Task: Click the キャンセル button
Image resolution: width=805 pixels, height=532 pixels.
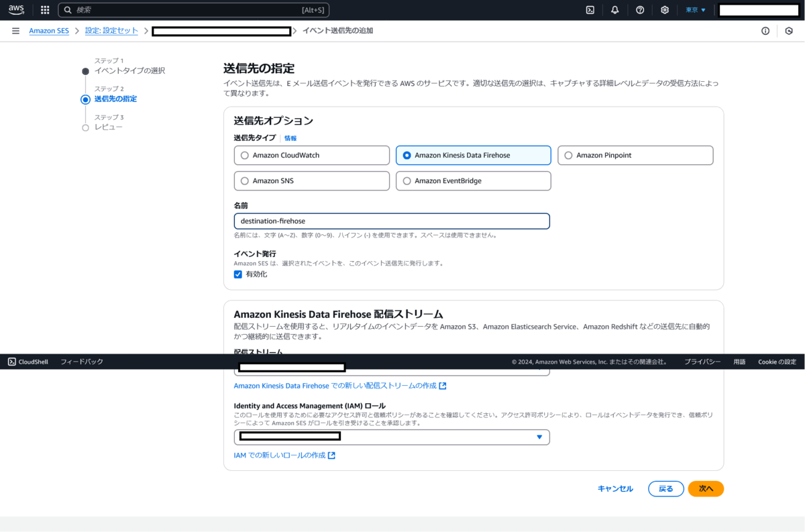Action: coord(615,489)
